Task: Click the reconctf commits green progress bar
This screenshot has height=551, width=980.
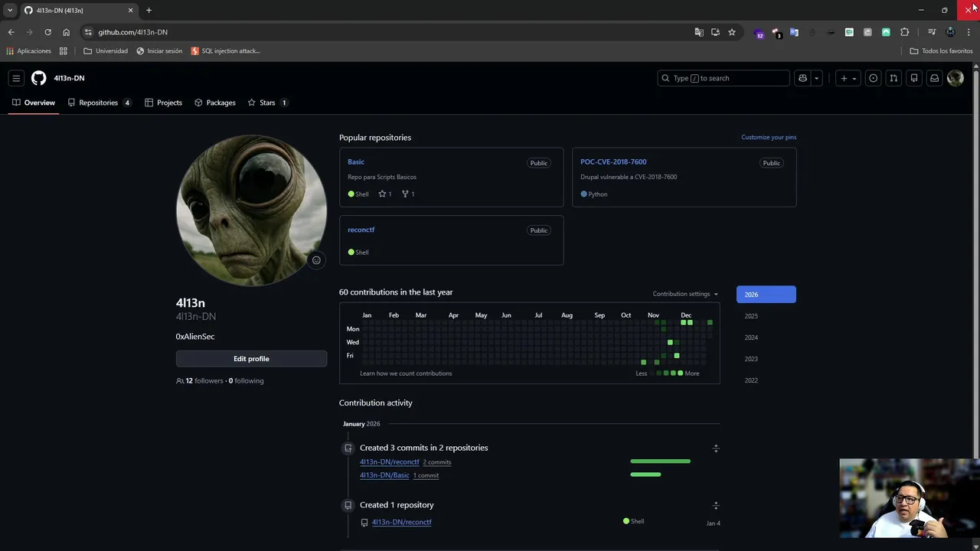Action: pos(660,461)
